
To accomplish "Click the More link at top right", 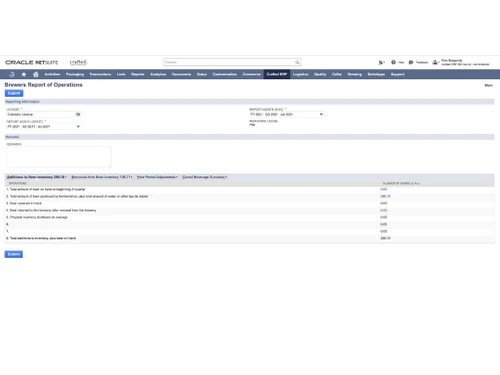I will pos(488,85).
